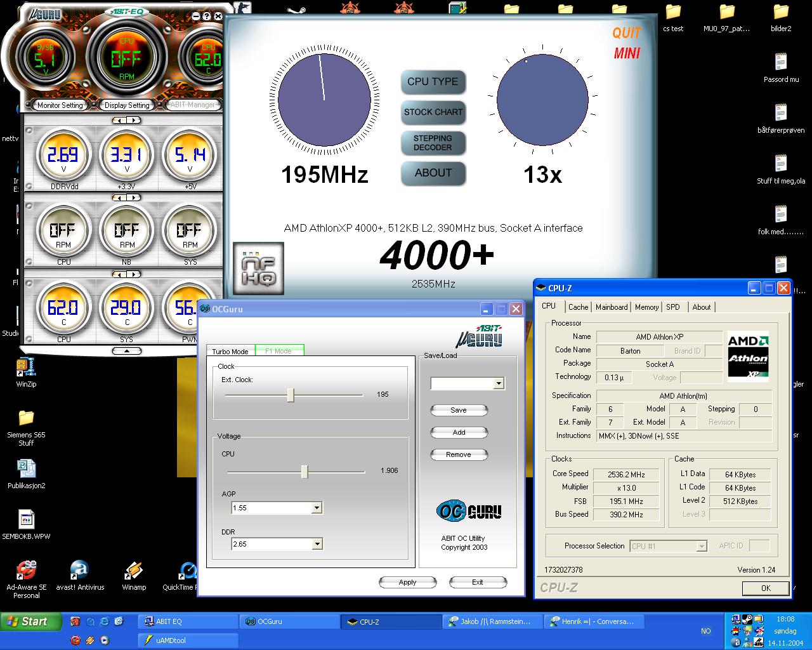Screen dimensions: 812x650
Task: Open the About tab in CPU-Z
Action: [701, 307]
